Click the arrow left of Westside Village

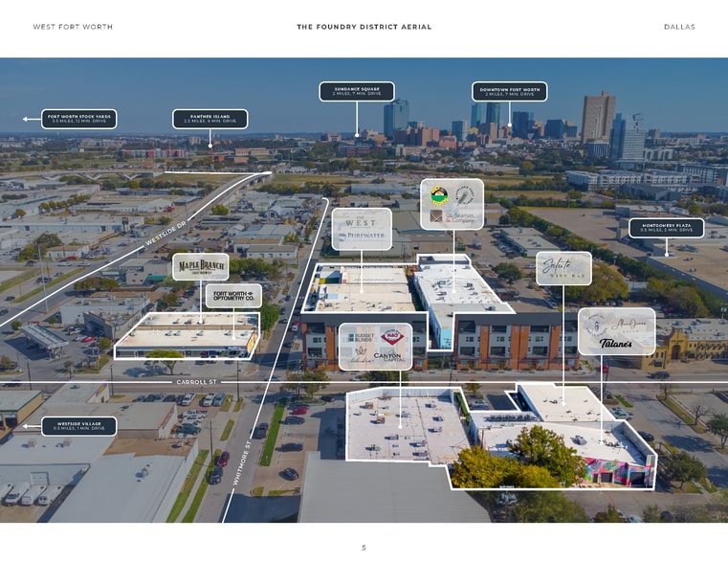[x=32, y=426]
